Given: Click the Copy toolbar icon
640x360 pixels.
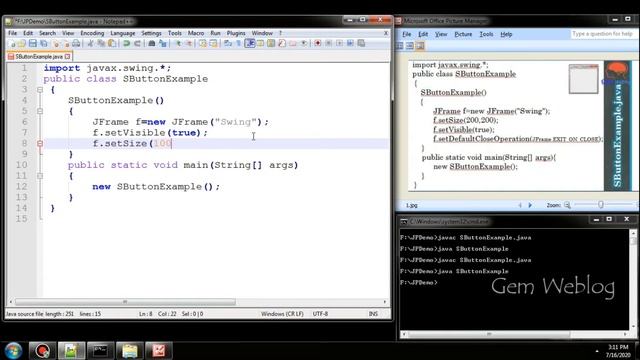Looking at the screenshot, I should (x=101, y=43).
